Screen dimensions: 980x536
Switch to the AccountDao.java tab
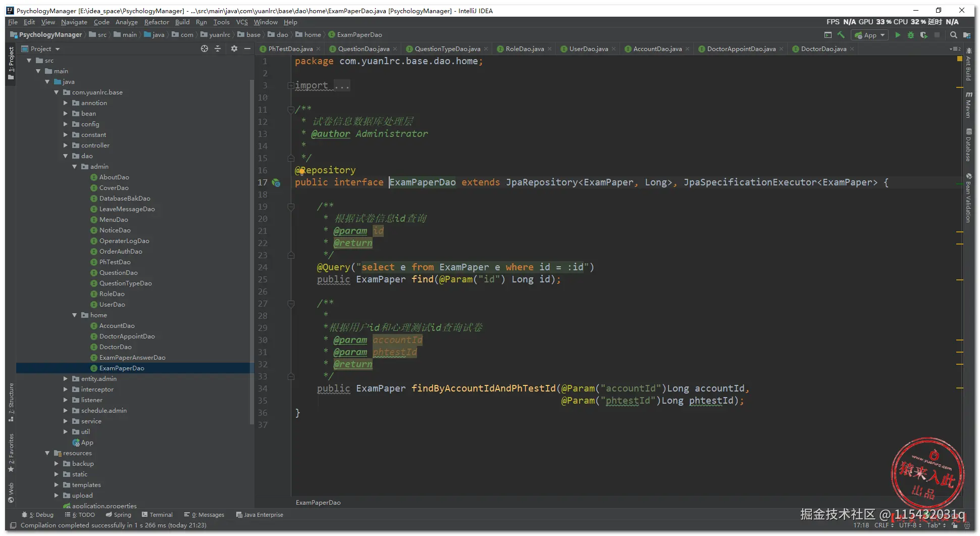click(656, 49)
